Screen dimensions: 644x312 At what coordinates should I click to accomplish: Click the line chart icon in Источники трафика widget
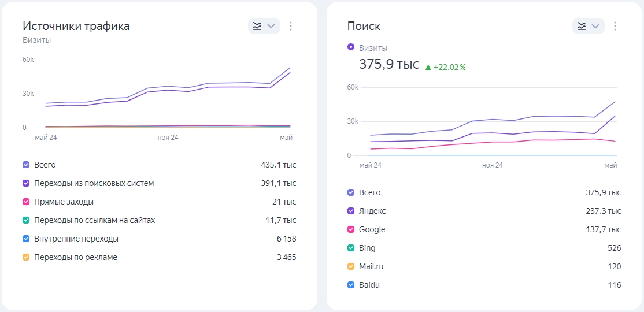[257, 26]
